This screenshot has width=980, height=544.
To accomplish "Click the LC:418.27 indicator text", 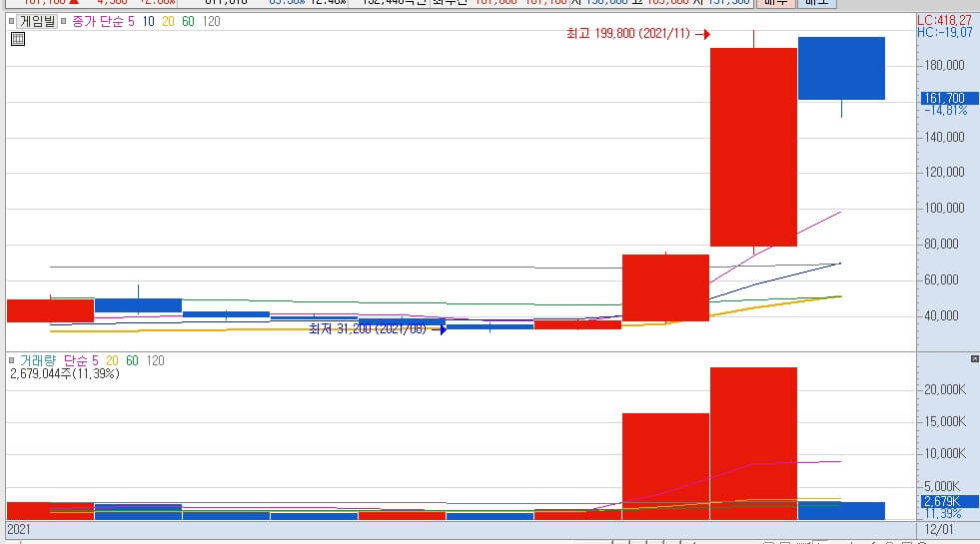I will click(x=944, y=21).
